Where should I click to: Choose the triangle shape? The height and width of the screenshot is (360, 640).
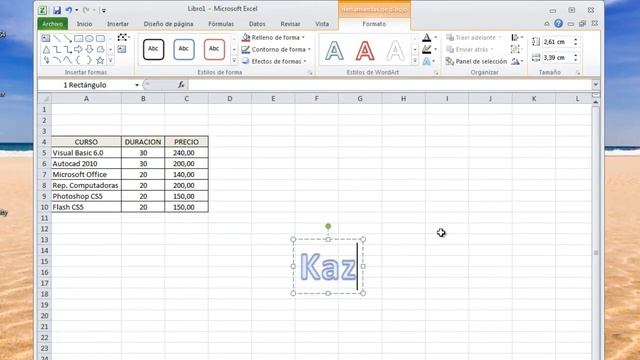coord(46,49)
